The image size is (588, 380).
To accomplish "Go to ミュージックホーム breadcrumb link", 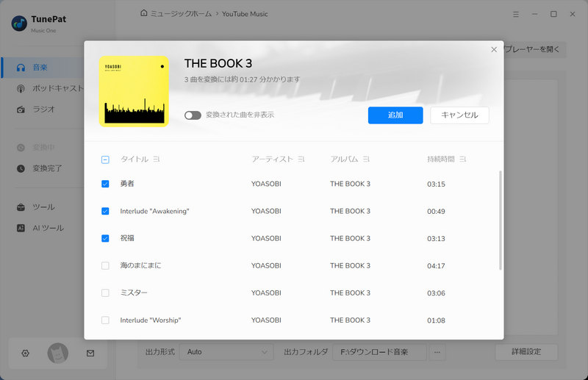I will coord(181,14).
